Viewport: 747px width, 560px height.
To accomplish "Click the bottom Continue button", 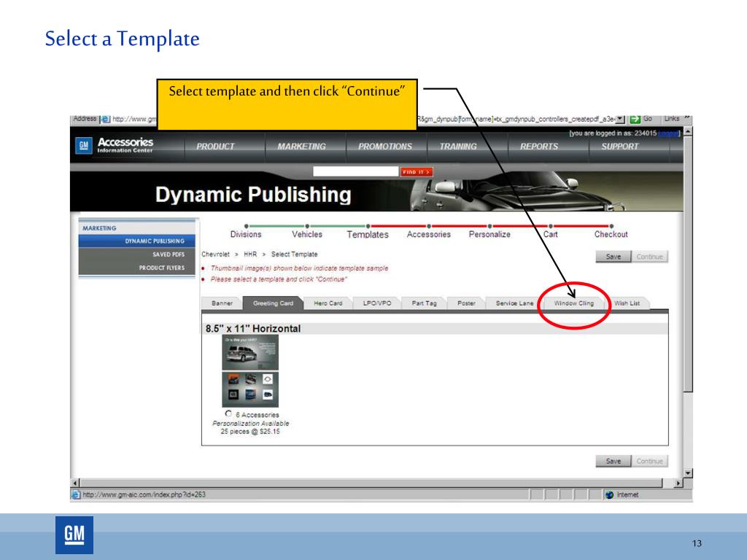I will (649, 461).
